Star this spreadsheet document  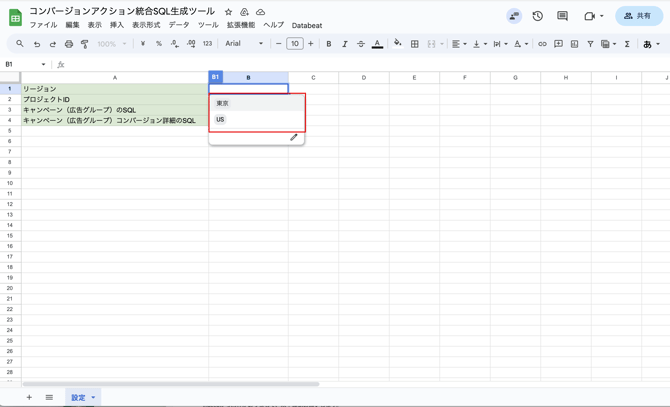228,12
